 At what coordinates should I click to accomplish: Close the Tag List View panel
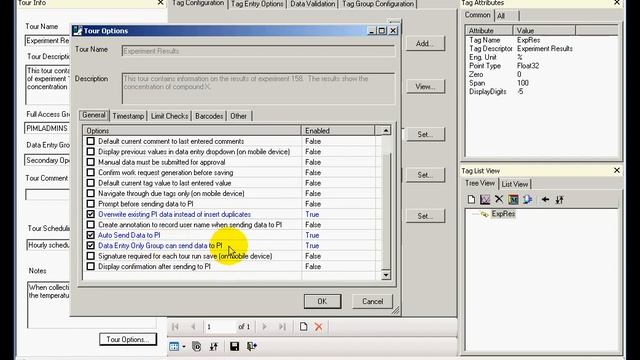coord(617,170)
